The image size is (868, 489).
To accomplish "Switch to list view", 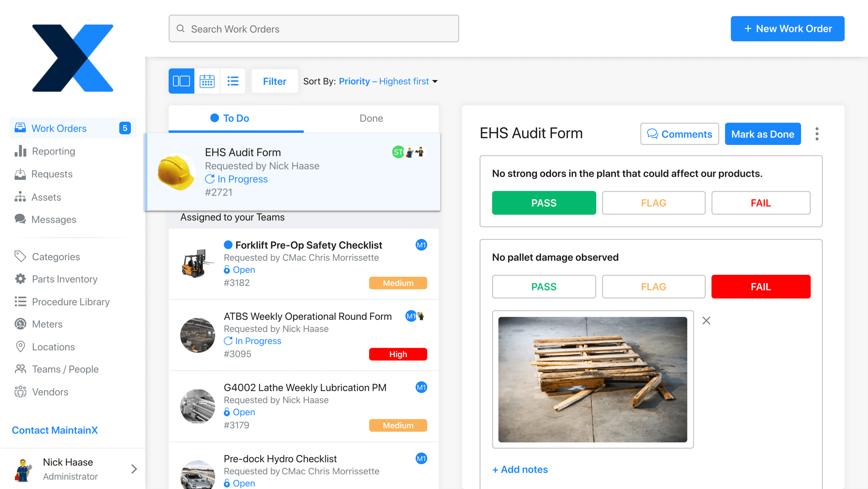I will 233,81.
